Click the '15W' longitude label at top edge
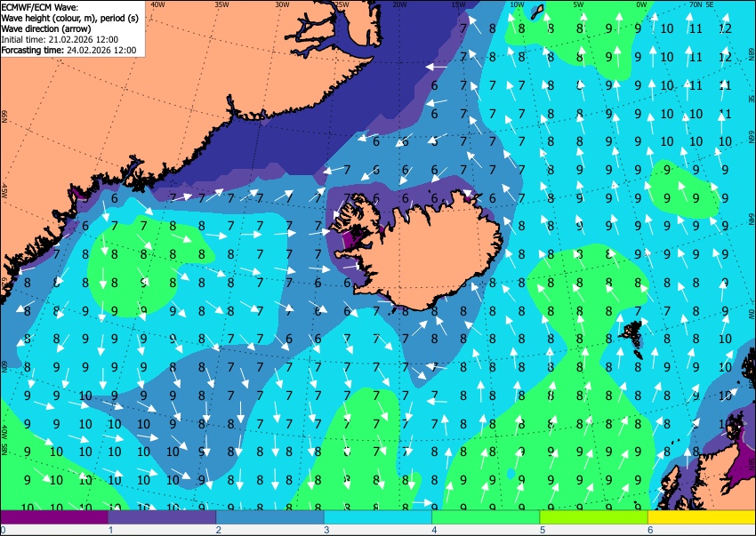Viewport: 756px width, 536px height. click(x=459, y=4)
